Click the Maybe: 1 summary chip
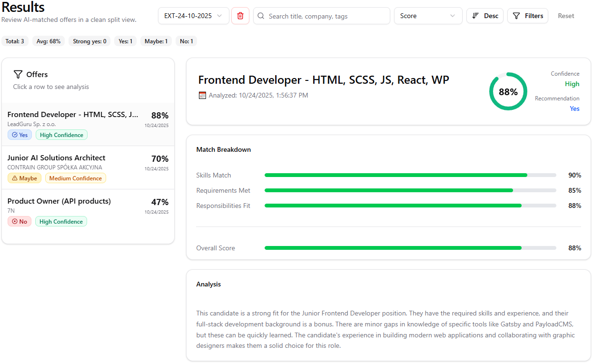This screenshot has height=364, width=593. click(156, 41)
